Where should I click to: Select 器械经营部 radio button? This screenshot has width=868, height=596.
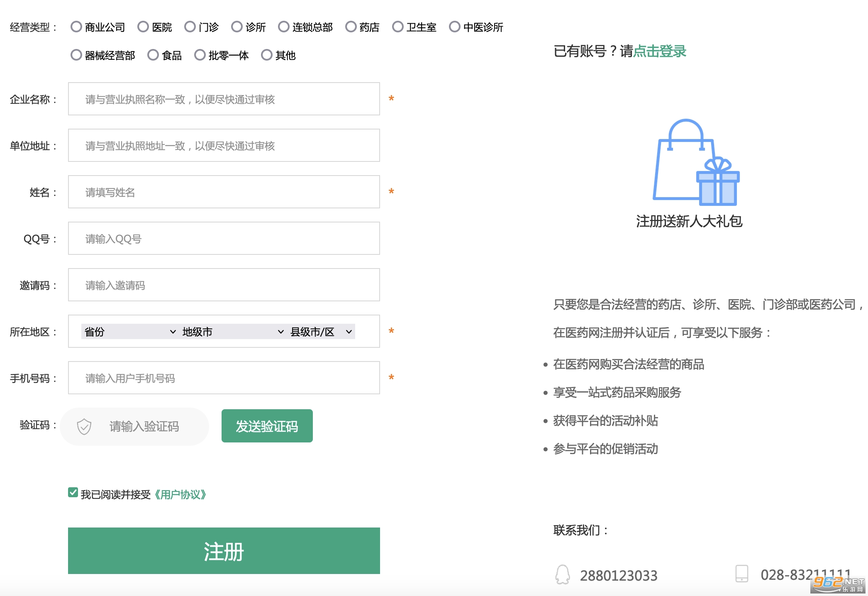76,55
